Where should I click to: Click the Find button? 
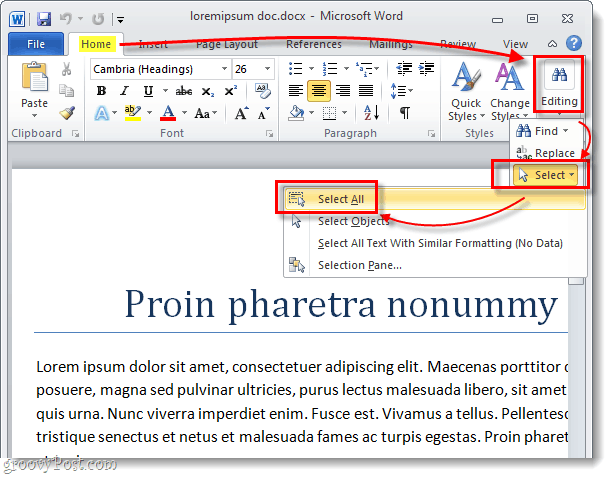[x=536, y=131]
